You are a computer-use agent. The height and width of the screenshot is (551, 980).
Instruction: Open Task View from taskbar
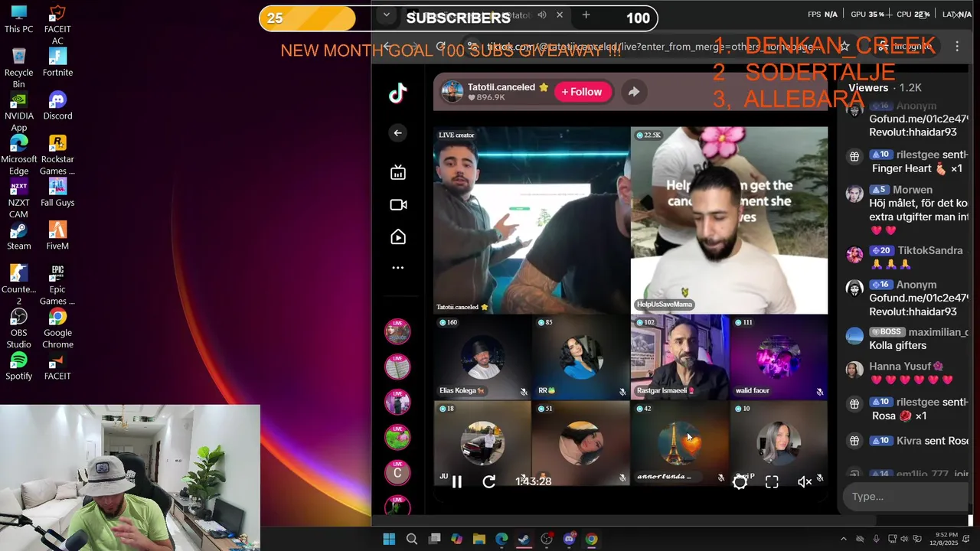tap(434, 540)
